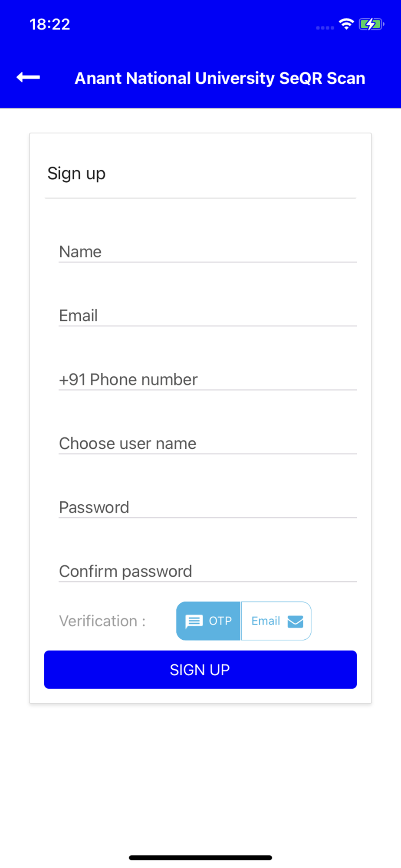Focus the Email input field
The width and height of the screenshot is (401, 868).
207,316
